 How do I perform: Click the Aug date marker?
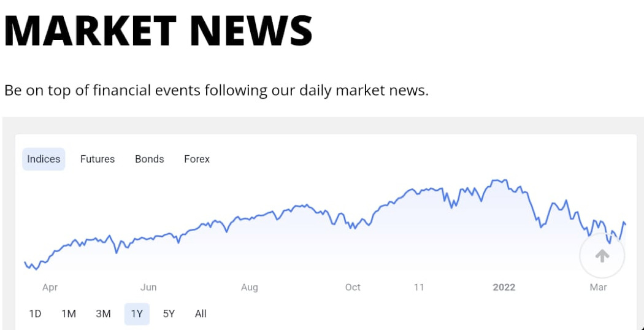[250, 287]
